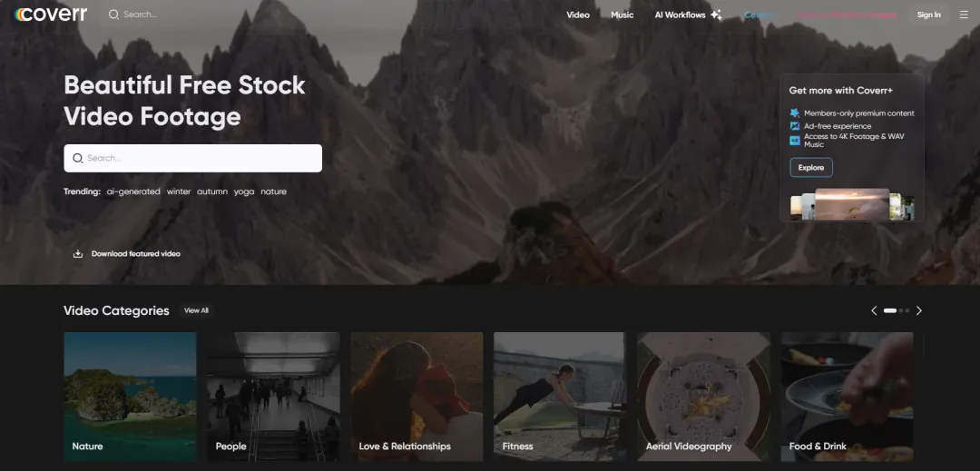Viewport: 980px width, 471px height.
Task: Click the sparkle icon beside AI Workflows
Action: pyautogui.click(x=716, y=15)
